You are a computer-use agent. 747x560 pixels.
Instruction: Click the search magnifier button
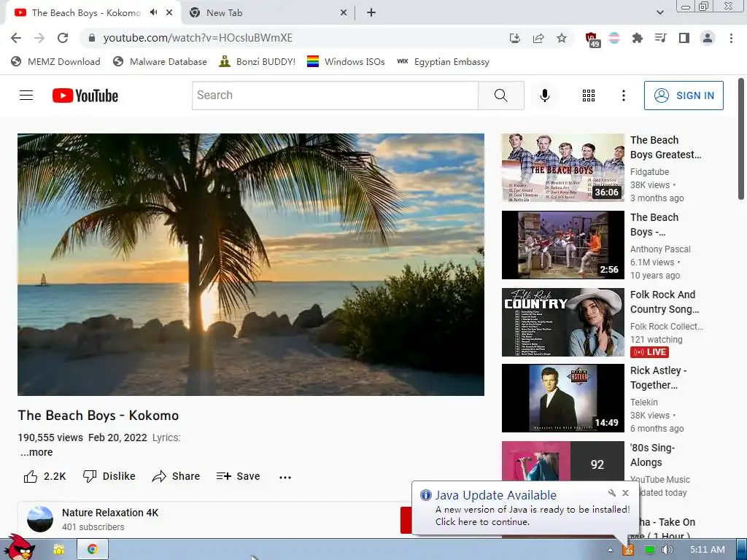(500, 96)
